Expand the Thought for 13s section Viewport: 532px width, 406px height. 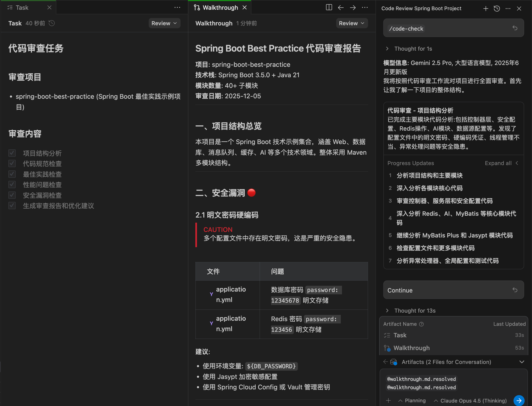(x=414, y=311)
